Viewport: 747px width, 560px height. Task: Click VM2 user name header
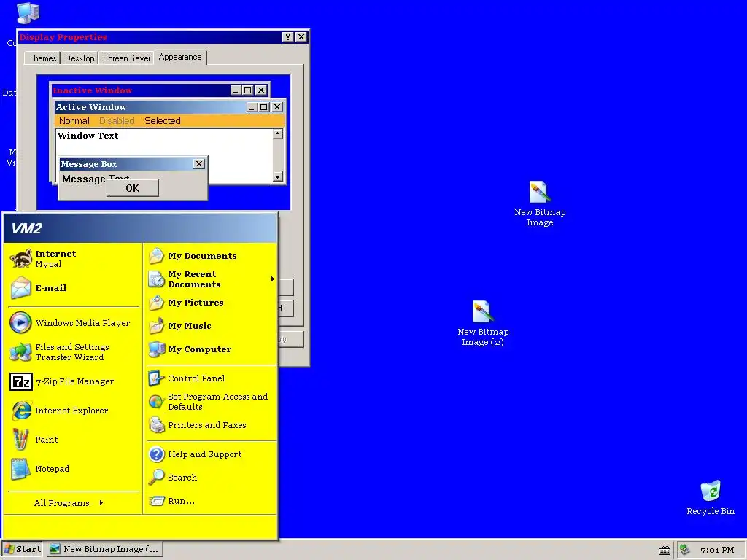(27, 228)
